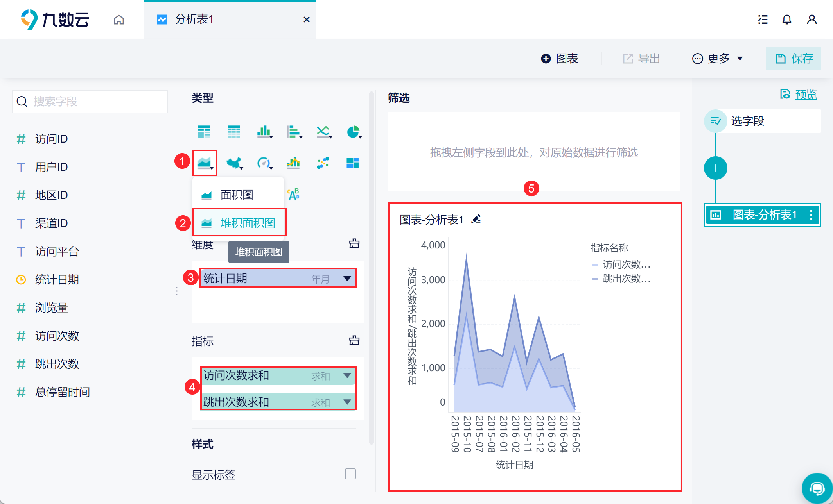Open the 预览 link

click(x=806, y=95)
